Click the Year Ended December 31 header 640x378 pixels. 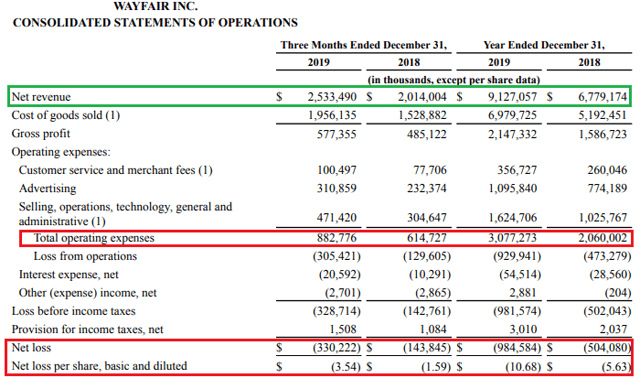[544, 45]
